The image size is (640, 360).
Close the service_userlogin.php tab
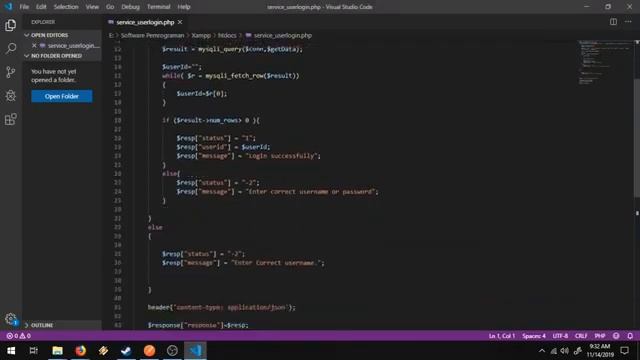[x=180, y=22]
